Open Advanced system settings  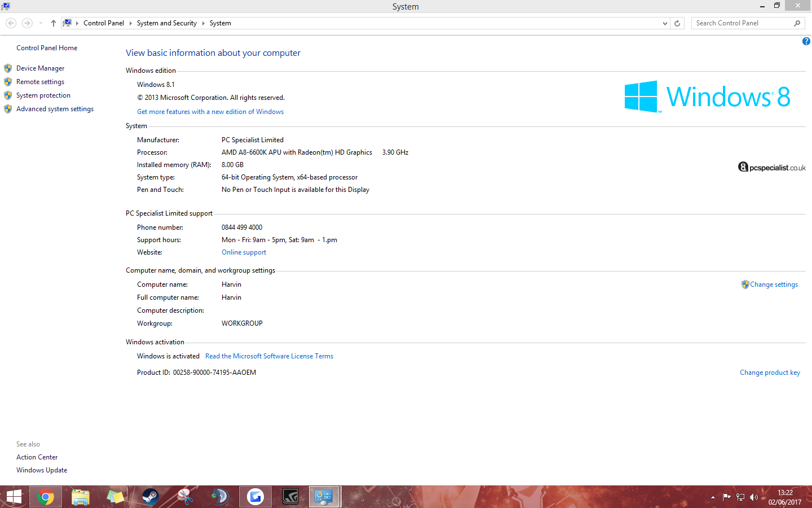tap(55, 109)
